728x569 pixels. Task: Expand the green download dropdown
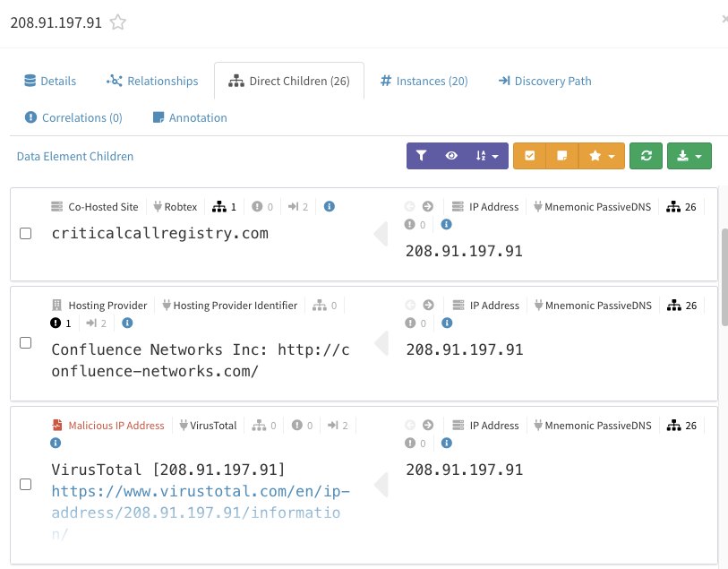[689, 156]
